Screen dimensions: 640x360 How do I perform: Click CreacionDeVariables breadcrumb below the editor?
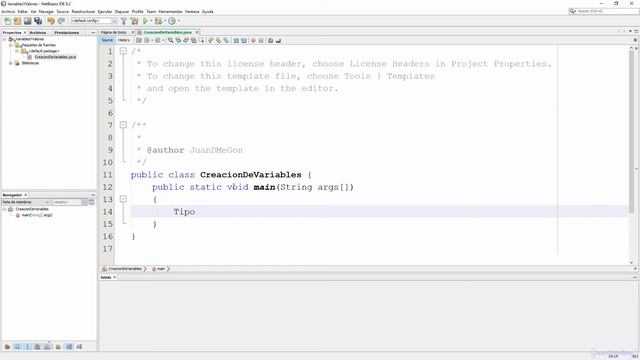tap(125, 269)
